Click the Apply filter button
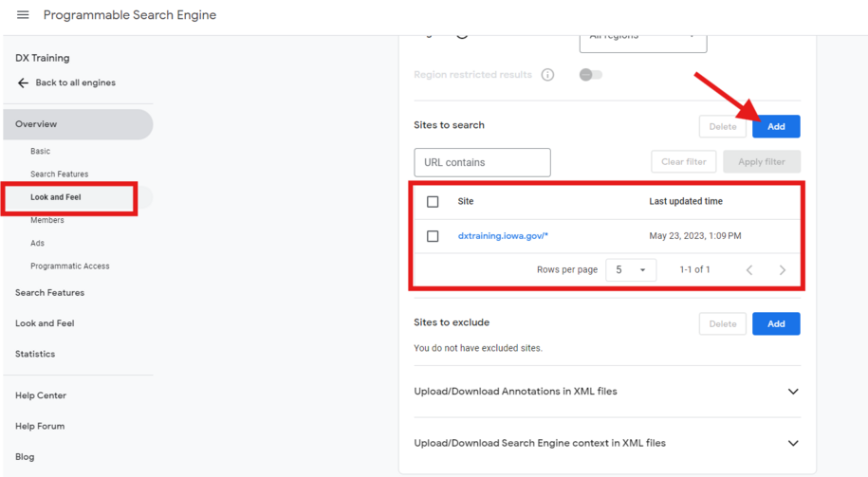This screenshot has width=868, height=477. [x=762, y=161]
